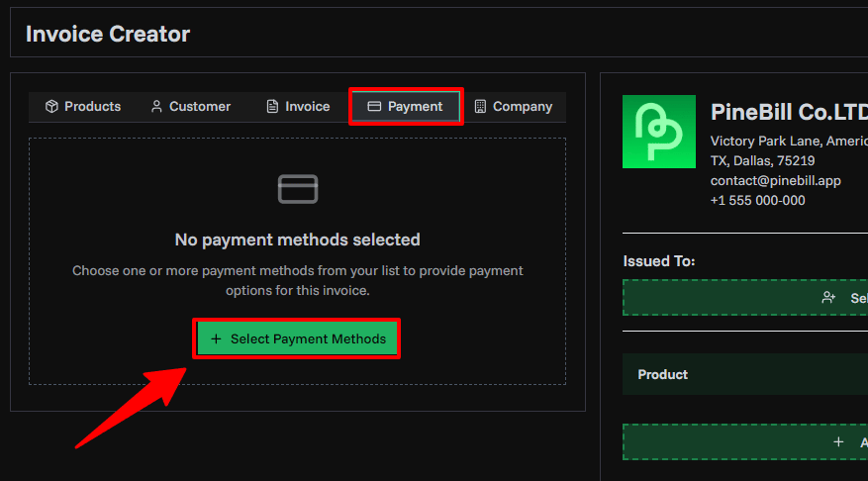868x481 pixels.
Task: Click the add-customer icon under Issued To
Action: 828,298
